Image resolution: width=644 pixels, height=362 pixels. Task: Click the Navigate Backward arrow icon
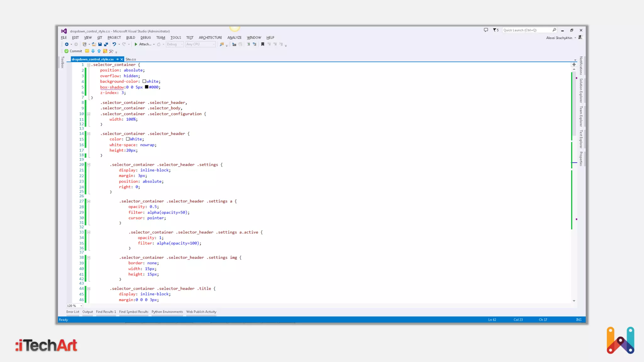pyautogui.click(x=67, y=44)
